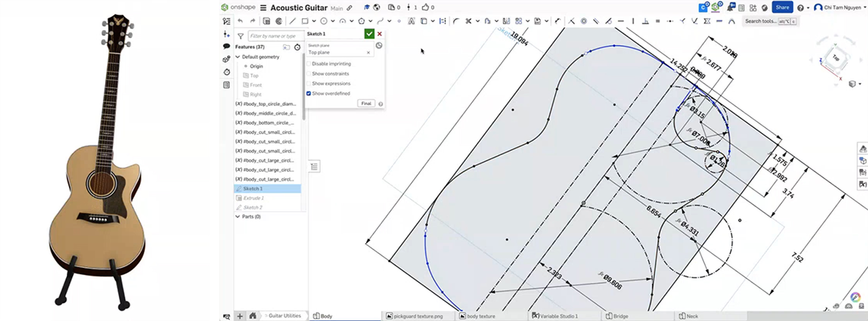This screenshot has width=868, height=321.
Task: Check the Show constraints option
Action: [x=309, y=74]
